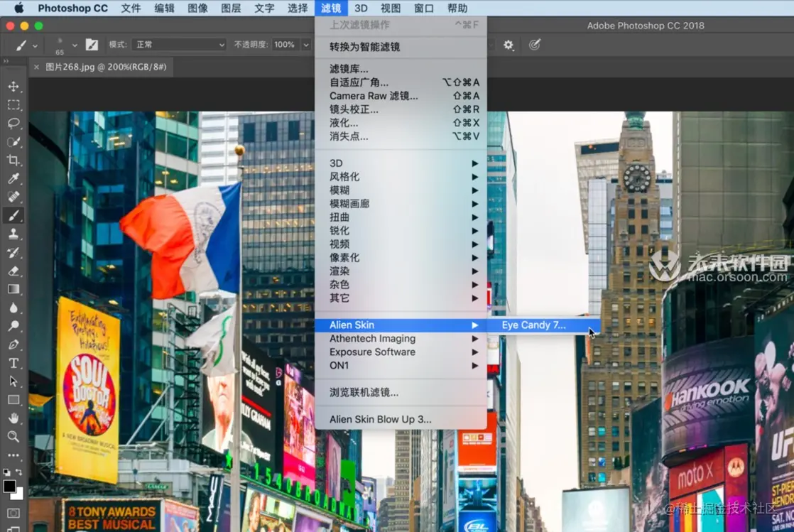Select the Type tool
794x532 pixels.
13,363
